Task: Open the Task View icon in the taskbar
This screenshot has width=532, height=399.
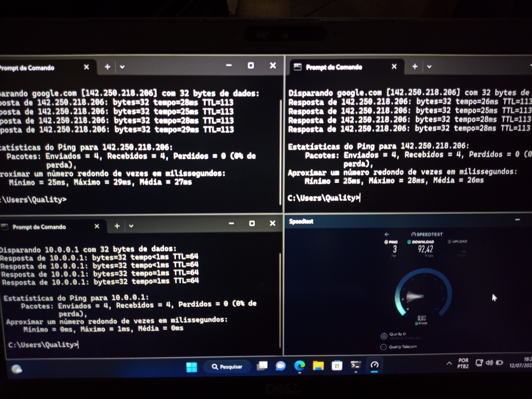Action: pyautogui.click(x=262, y=366)
